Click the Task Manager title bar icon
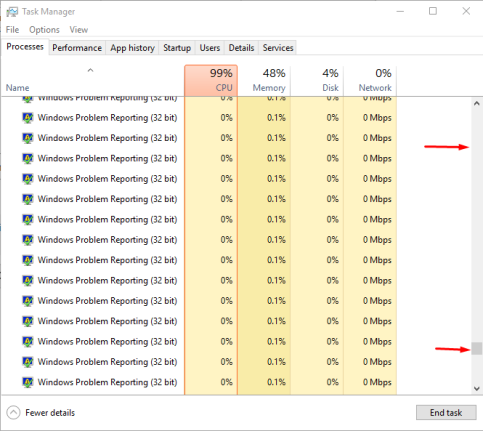This screenshot has height=431, width=483. (12, 12)
